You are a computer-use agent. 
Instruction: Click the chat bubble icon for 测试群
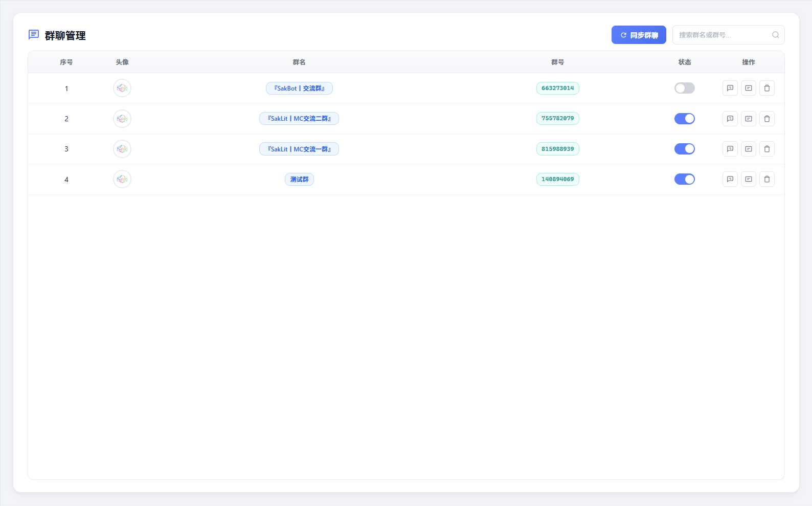(x=730, y=179)
